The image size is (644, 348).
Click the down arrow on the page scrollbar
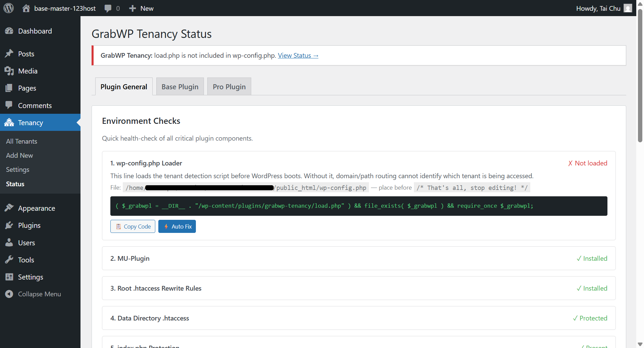click(x=640, y=344)
